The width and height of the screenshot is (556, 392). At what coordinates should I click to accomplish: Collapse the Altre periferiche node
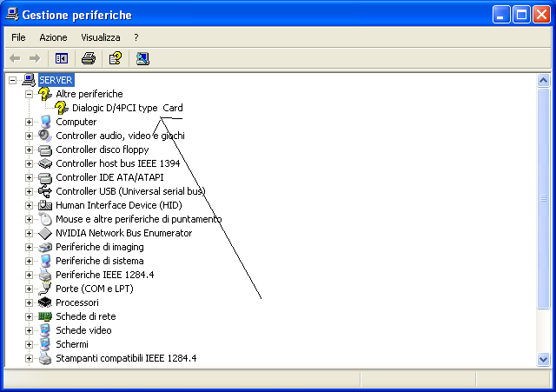(x=29, y=95)
